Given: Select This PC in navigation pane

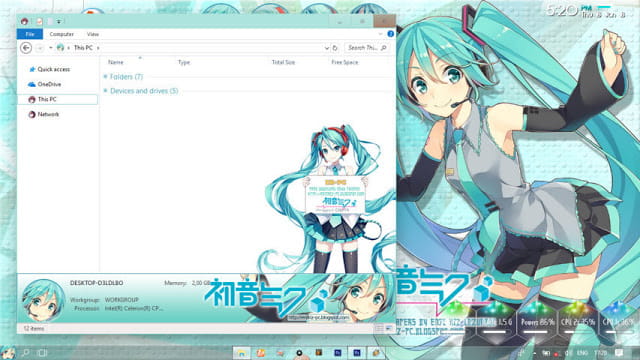Looking at the screenshot, I should click(x=58, y=99).
